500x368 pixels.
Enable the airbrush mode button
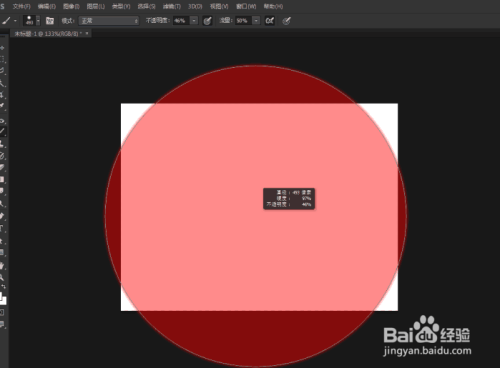click(x=270, y=21)
